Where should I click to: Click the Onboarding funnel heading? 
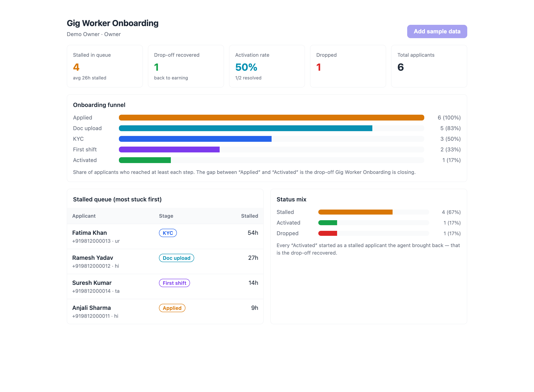(99, 105)
